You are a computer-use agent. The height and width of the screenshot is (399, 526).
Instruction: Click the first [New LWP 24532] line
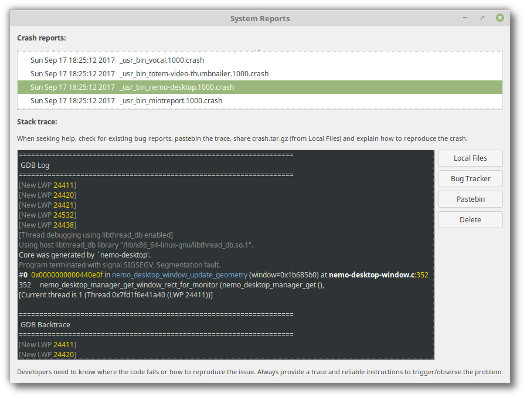[x=48, y=215]
